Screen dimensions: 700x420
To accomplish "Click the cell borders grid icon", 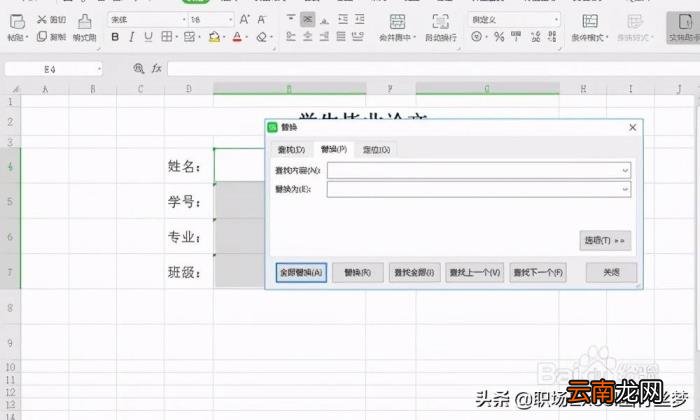I will pyautogui.click(x=167, y=37).
